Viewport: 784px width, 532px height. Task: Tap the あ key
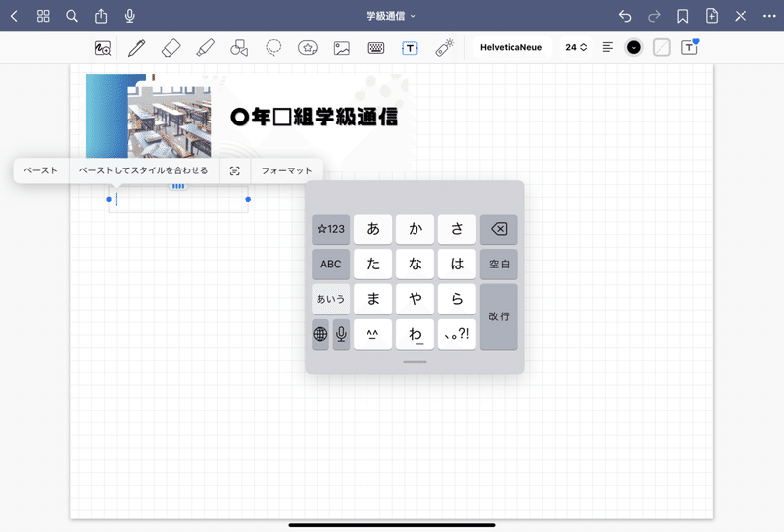pos(373,229)
